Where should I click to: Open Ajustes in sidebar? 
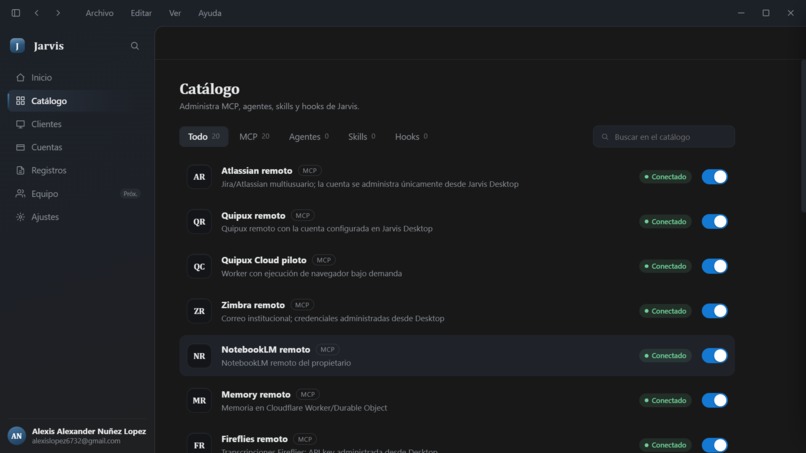click(77, 217)
